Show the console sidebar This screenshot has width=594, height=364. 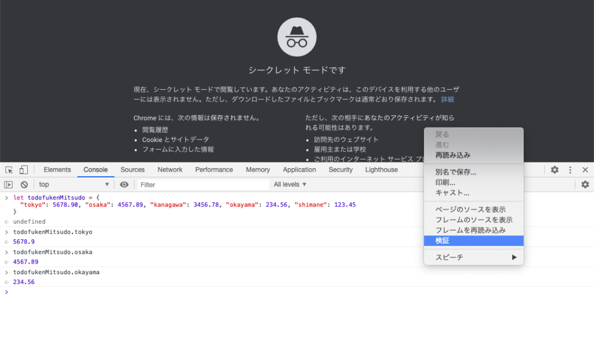(x=9, y=184)
